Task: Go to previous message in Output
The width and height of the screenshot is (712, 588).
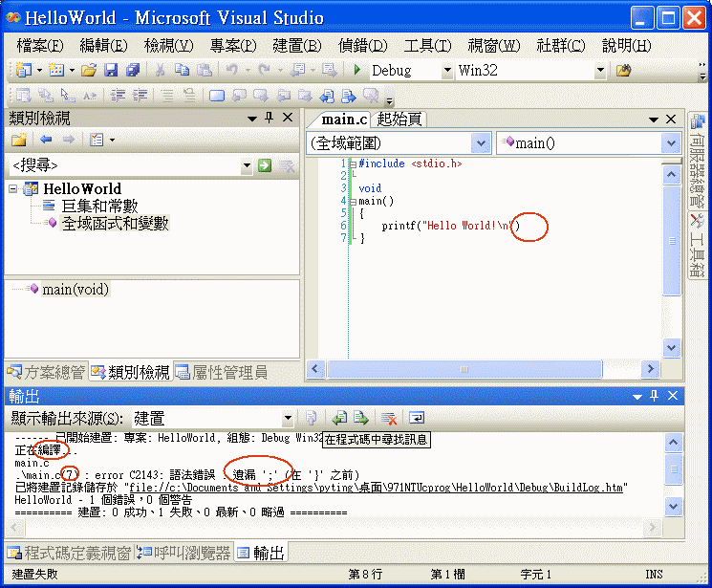Action: tap(339, 418)
